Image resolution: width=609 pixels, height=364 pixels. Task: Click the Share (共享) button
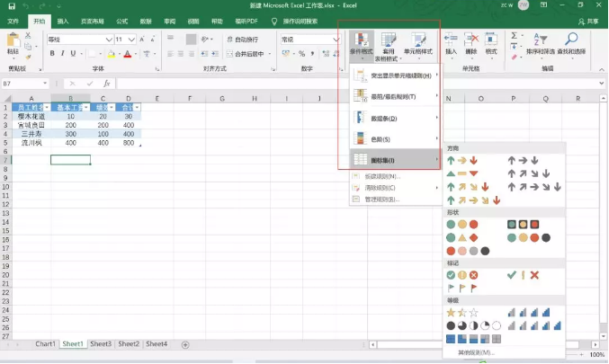pos(588,22)
